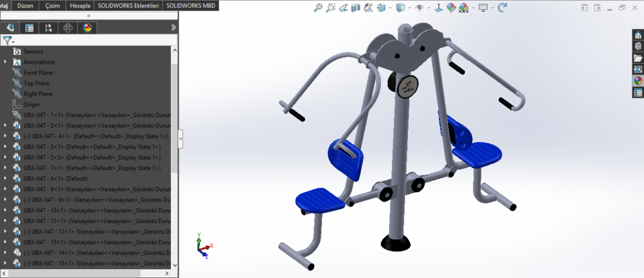Viewport: 644px width, 278px height.
Task: Click icon of UBX-047 - 13<1>
Action: [16, 242]
